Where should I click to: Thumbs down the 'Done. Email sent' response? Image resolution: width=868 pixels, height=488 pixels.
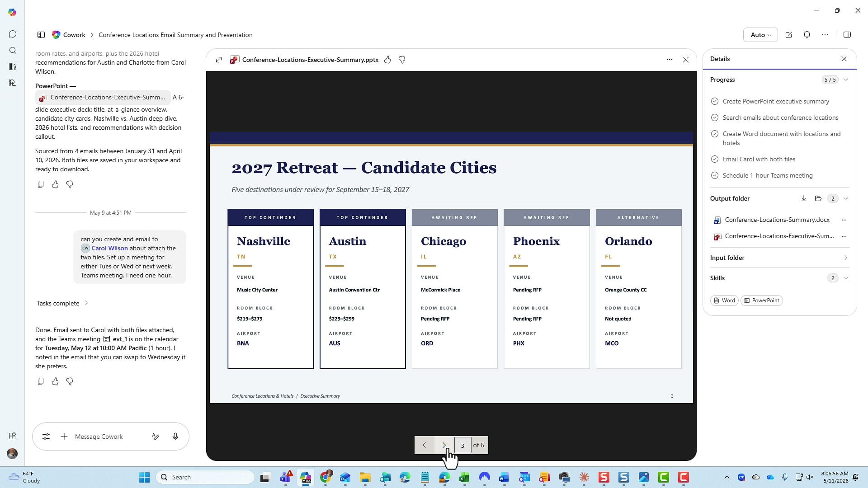tap(70, 381)
